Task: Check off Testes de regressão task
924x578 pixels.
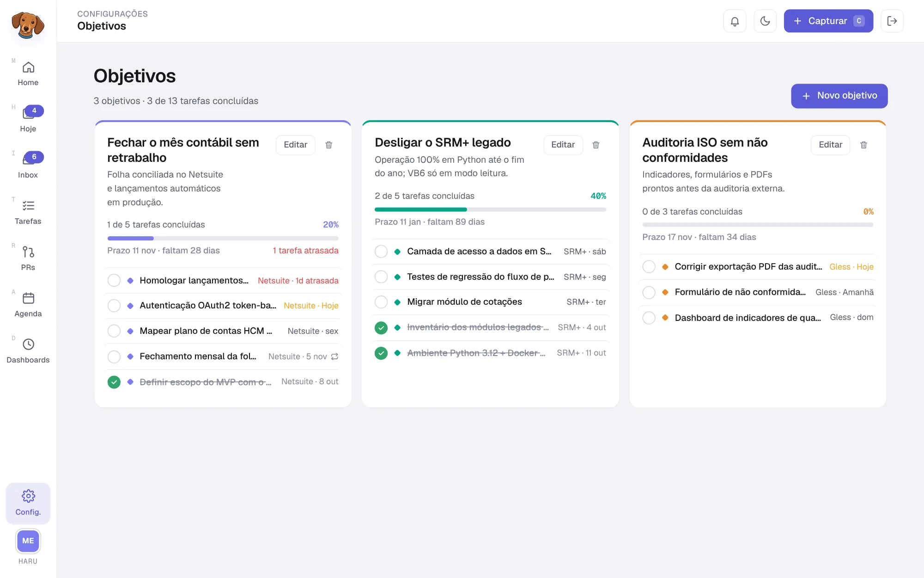Action: (x=381, y=277)
